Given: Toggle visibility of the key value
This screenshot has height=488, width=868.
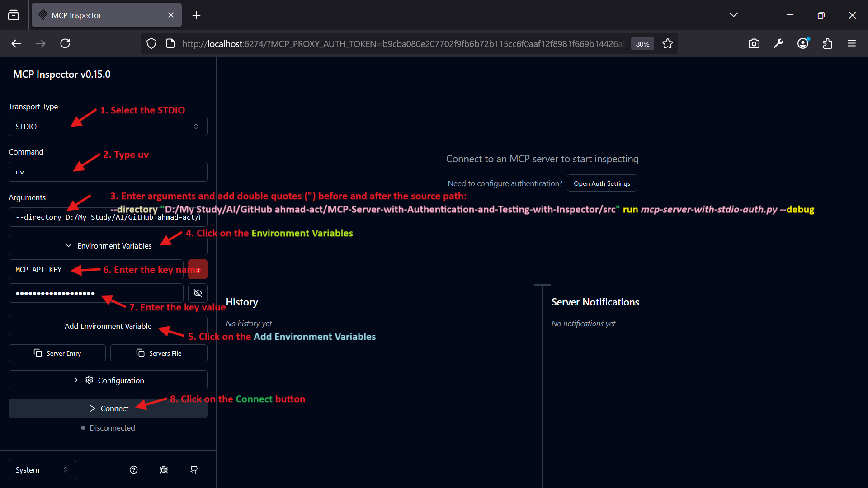Looking at the screenshot, I should (198, 293).
